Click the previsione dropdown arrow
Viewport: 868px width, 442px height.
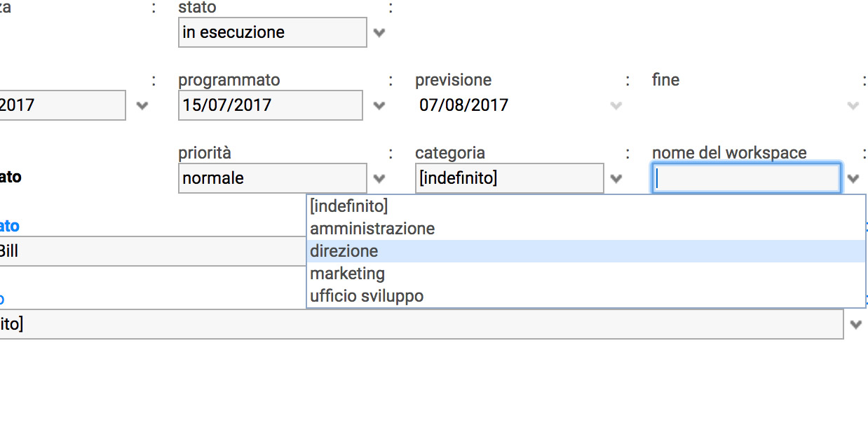(x=616, y=106)
